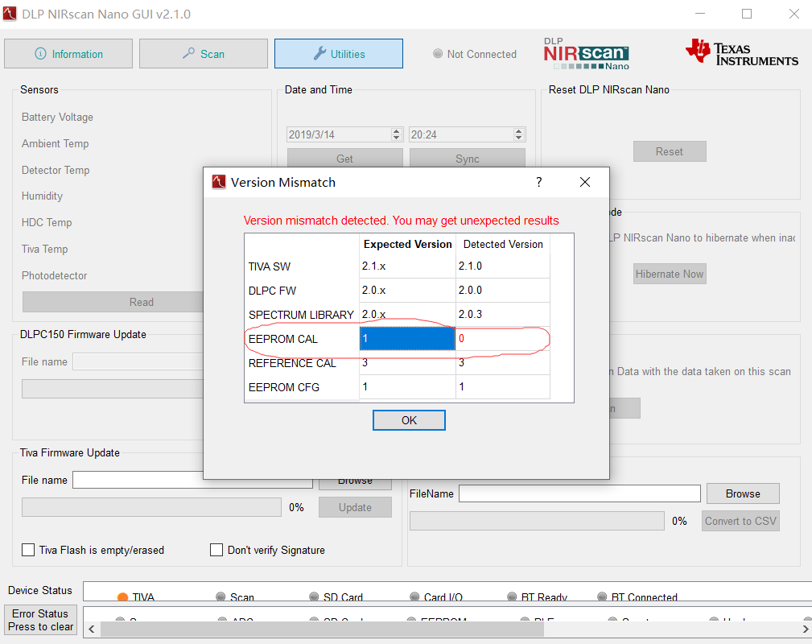The image size is (812, 644).
Task: Click the Sync date and time button
Action: click(x=467, y=158)
